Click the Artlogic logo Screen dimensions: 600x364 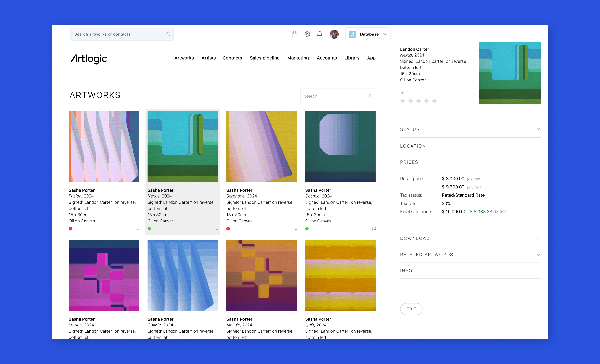tap(89, 58)
